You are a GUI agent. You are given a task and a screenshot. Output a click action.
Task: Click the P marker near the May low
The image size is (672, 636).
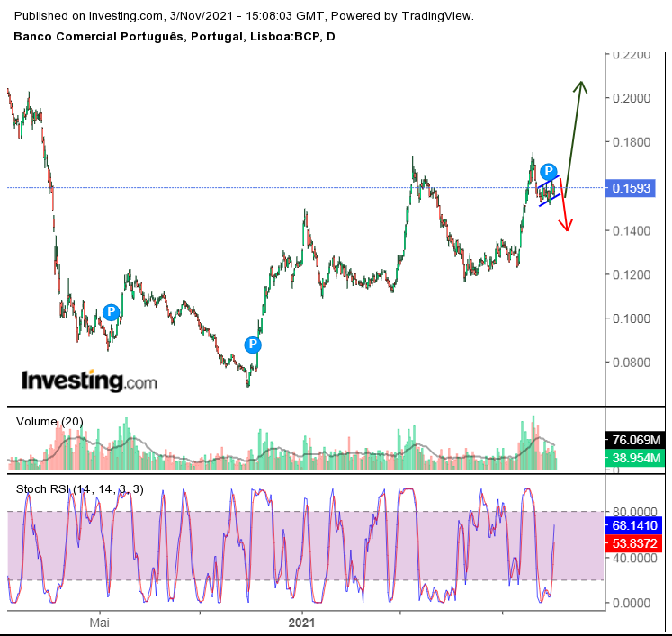111,311
